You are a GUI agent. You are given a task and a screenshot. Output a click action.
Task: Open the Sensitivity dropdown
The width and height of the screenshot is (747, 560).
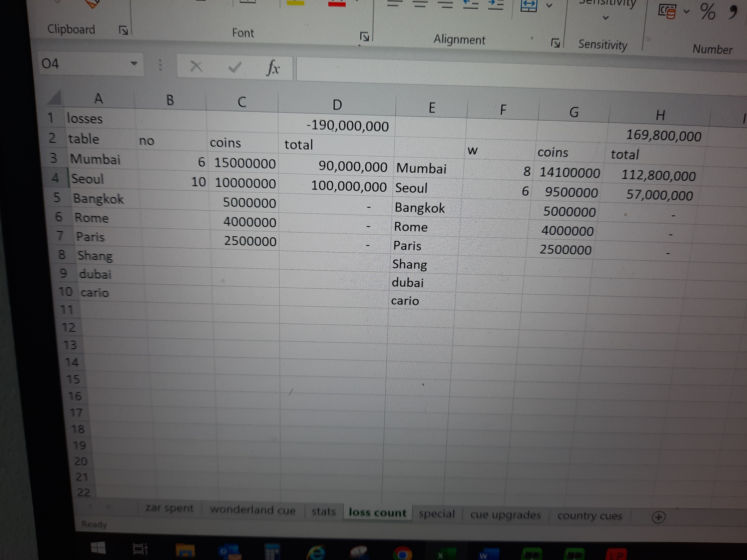pyautogui.click(x=605, y=18)
